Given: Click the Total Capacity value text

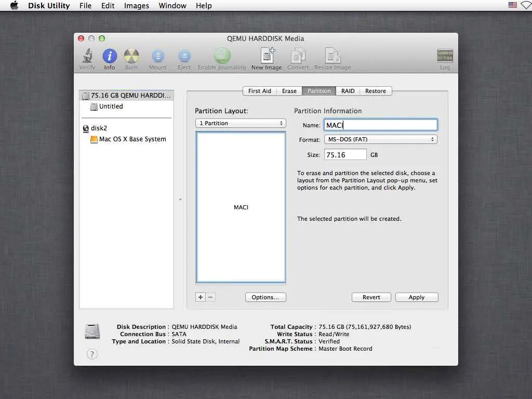Looking at the screenshot, I should 365,327.
